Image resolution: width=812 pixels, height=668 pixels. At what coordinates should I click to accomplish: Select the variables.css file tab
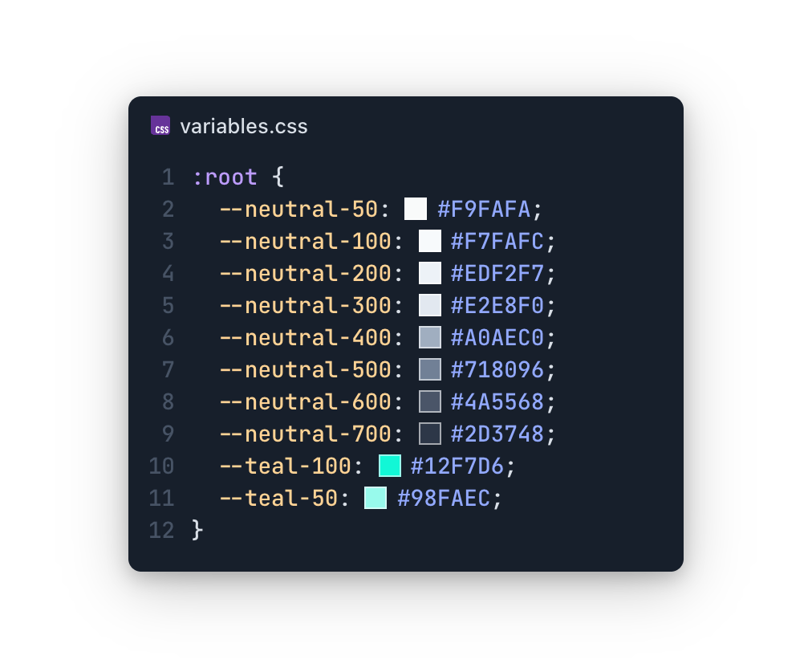tap(243, 127)
